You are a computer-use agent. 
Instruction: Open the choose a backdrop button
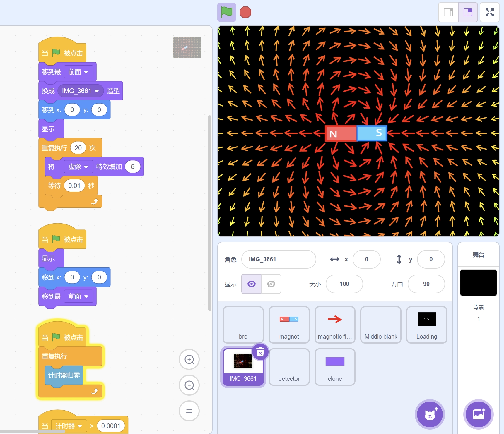478,414
